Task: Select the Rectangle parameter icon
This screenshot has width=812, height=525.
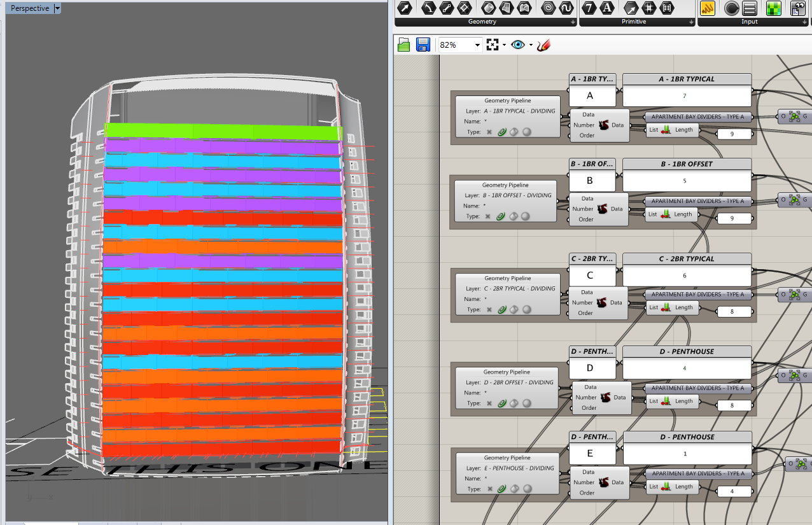Action: pyautogui.click(x=465, y=8)
